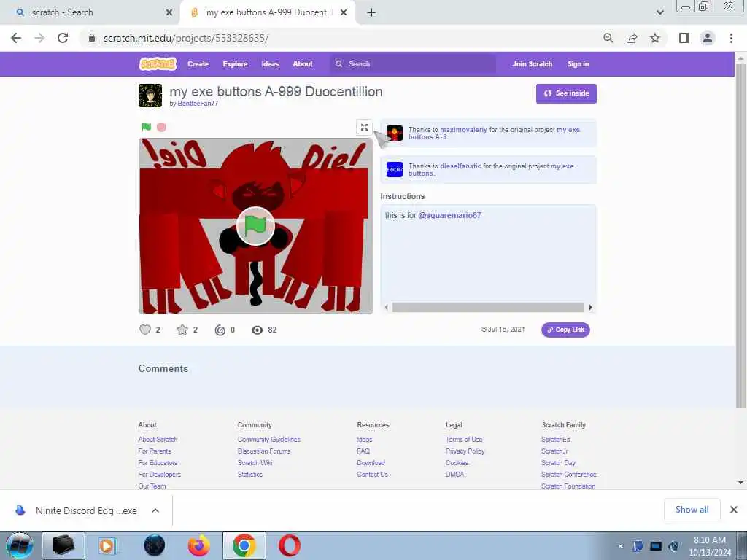Open the Ideas menu item

(270, 64)
